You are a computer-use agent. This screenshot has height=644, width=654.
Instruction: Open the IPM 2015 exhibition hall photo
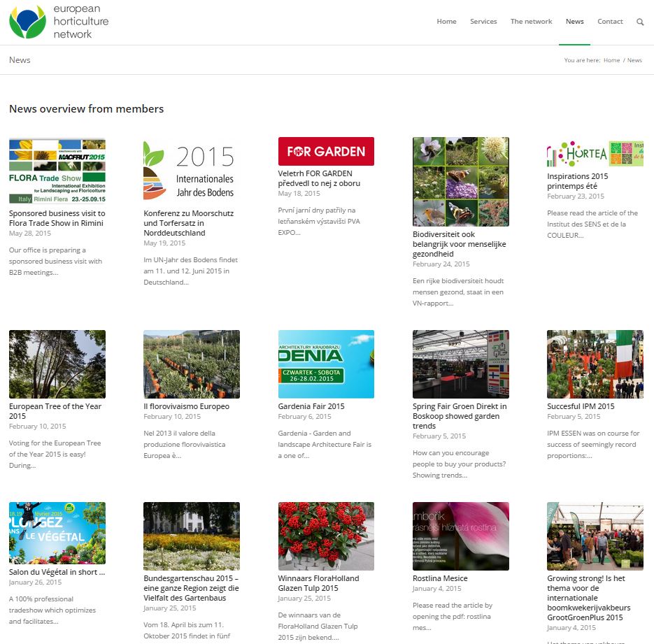[x=595, y=364]
